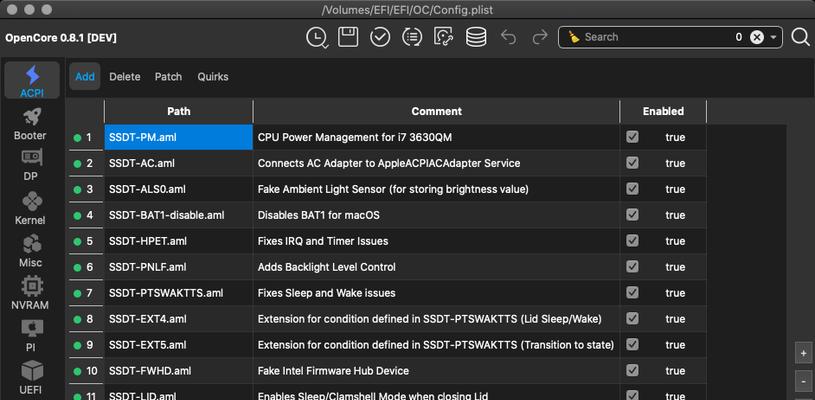This screenshot has height=400, width=815.
Task: Click the list sync toolbar icon
Action: pyautogui.click(x=412, y=37)
